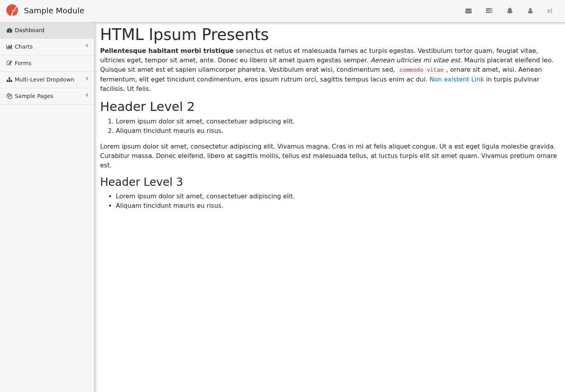Open the Sample Pages menu item
Screen dimensions: 565x392
point(47,96)
